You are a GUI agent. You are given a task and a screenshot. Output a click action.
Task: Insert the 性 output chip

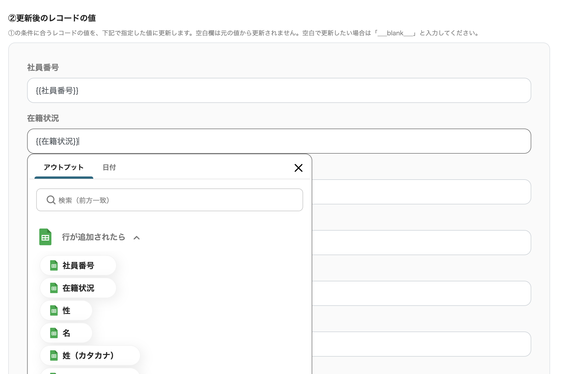pyautogui.click(x=66, y=310)
